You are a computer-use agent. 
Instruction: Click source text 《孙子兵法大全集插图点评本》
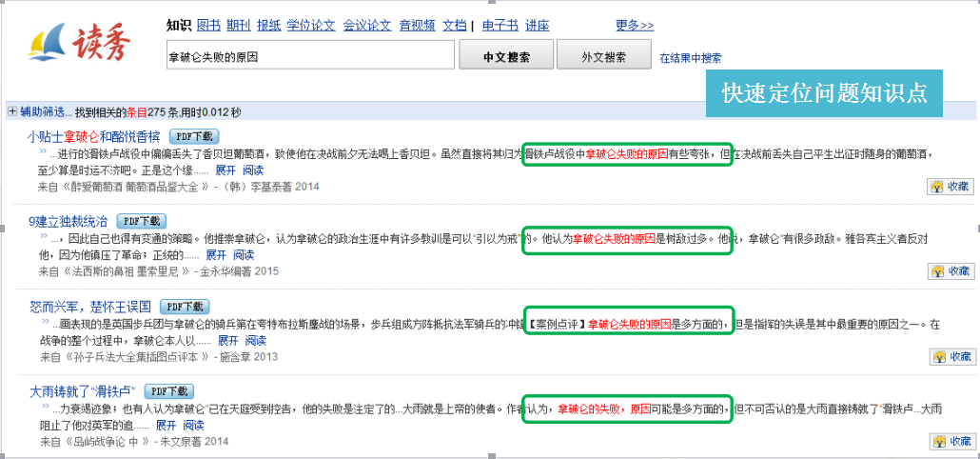coord(135,357)
